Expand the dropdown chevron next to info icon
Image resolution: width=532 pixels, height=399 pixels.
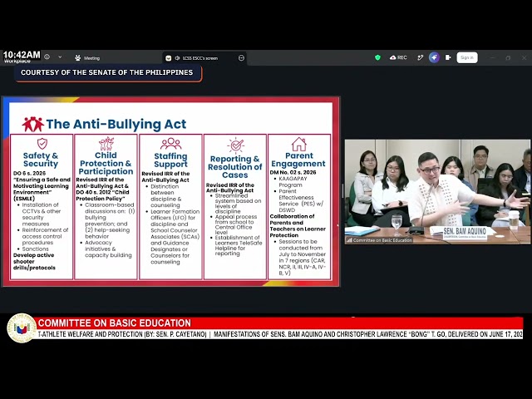(60, 57)
